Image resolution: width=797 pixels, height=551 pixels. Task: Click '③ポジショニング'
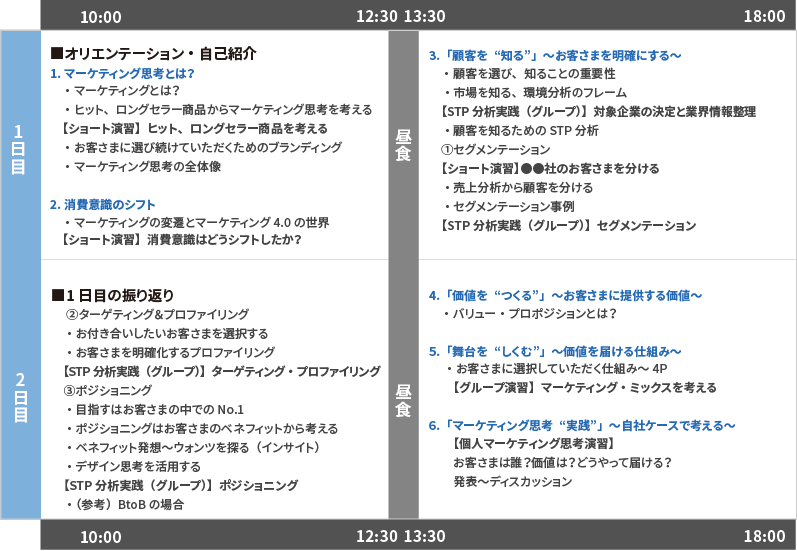coord(108,391)
